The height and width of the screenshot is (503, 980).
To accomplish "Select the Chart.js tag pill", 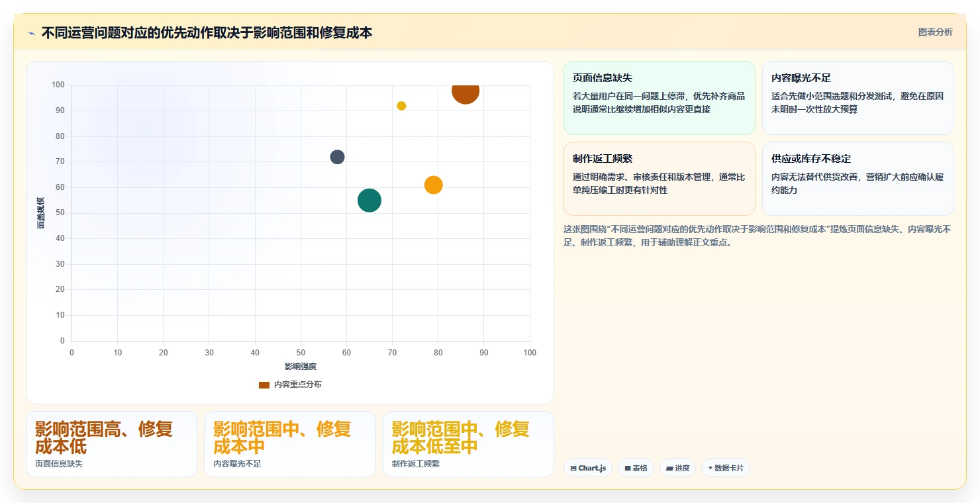I will [589, 468].
